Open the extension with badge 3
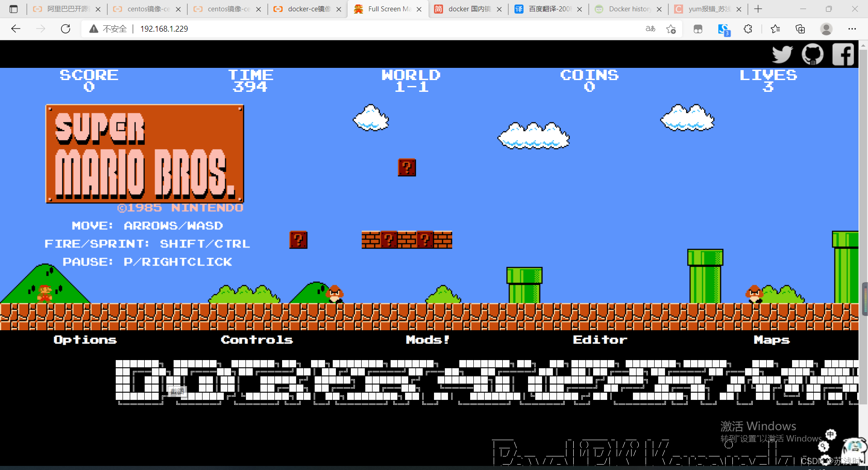The image size is (868, 470). [x=724, y=29]
